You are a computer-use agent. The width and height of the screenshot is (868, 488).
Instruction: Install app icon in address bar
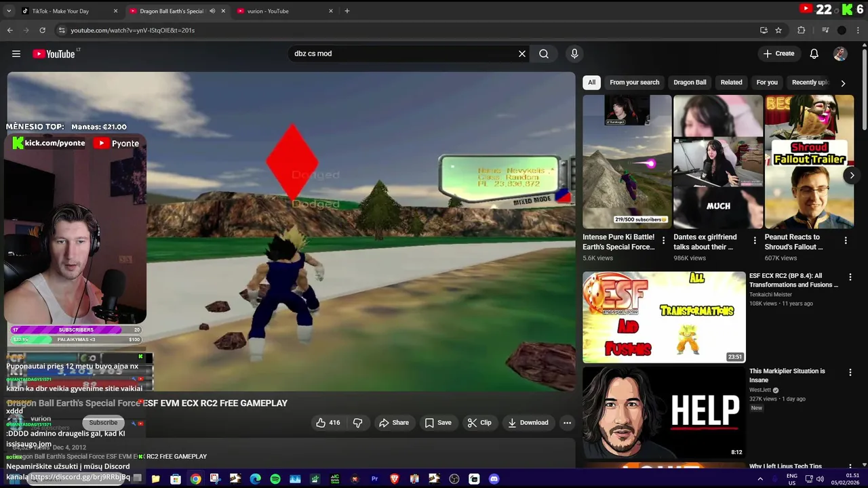(764, 30)
